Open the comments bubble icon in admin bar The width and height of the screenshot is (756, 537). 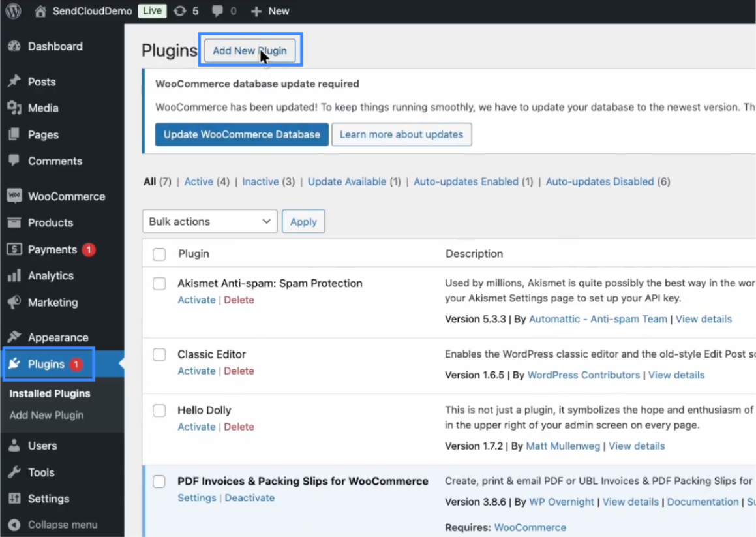[218, 10]
